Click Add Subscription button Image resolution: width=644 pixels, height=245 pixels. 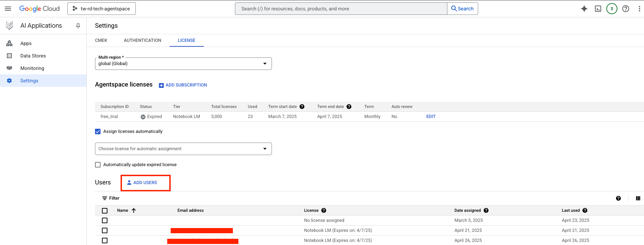183,85
